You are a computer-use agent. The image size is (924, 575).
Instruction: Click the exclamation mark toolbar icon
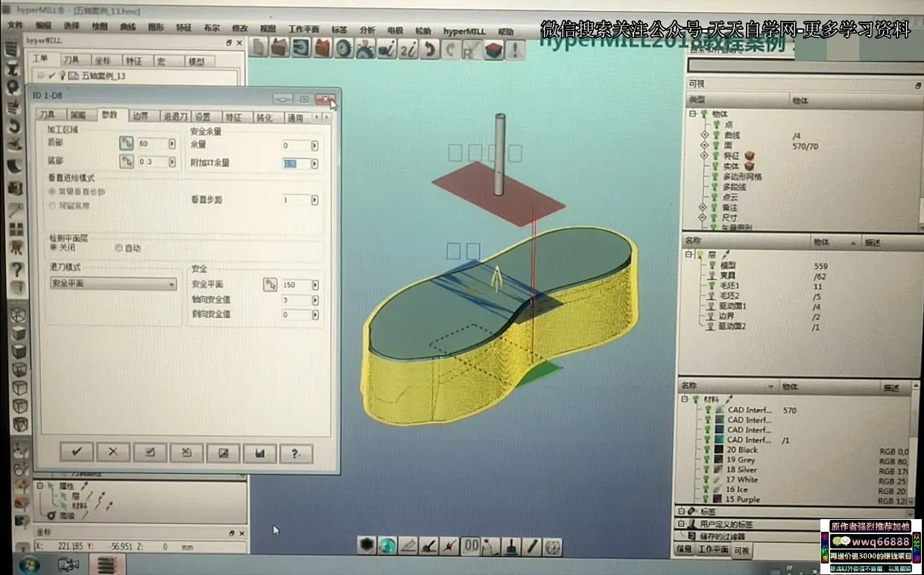tap(514, 50)
